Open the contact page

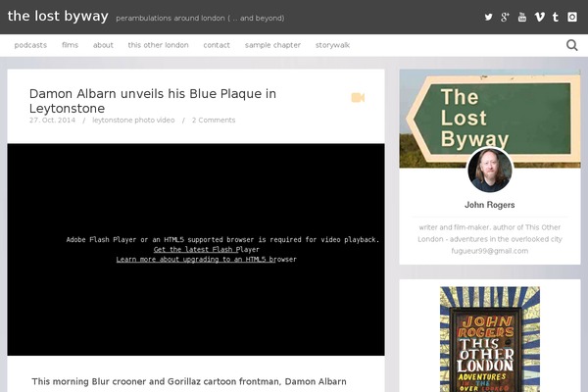[x=217, y=45]
